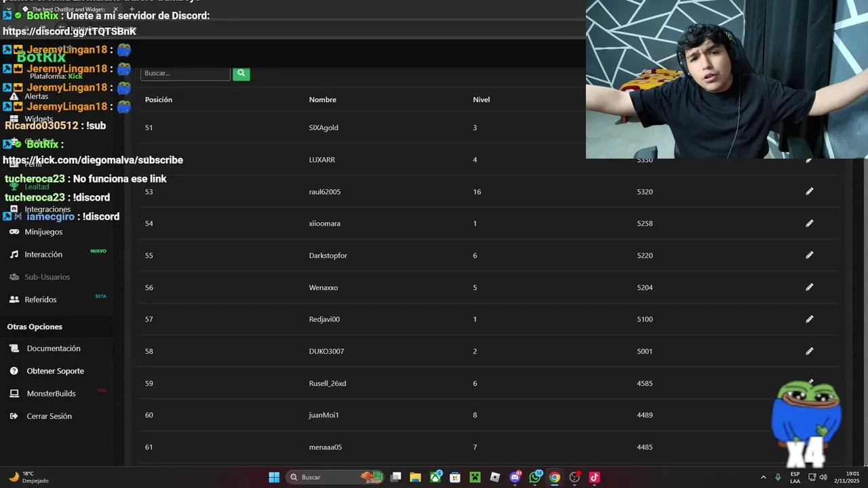
Task: Open the Alertas sidebar item
Action: click(x=37, y=96)
